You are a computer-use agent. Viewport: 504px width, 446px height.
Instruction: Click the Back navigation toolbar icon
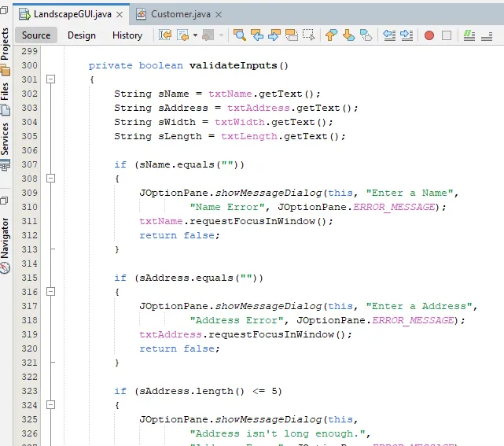click(183, 35)
